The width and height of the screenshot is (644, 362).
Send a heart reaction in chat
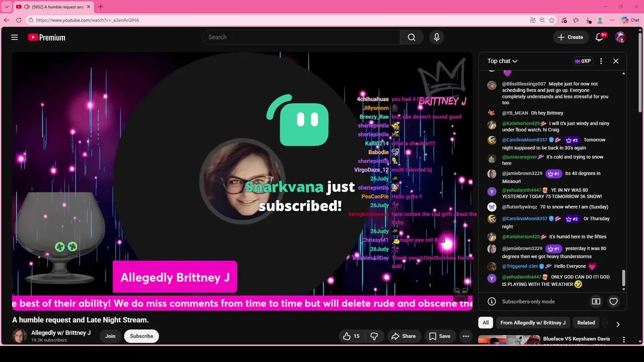613,302
